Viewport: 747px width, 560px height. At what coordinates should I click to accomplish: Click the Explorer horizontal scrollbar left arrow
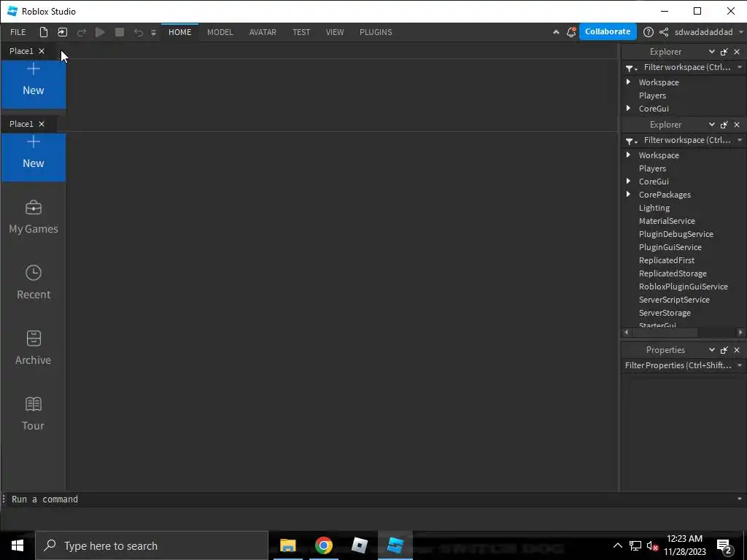[x=626, y=332]
